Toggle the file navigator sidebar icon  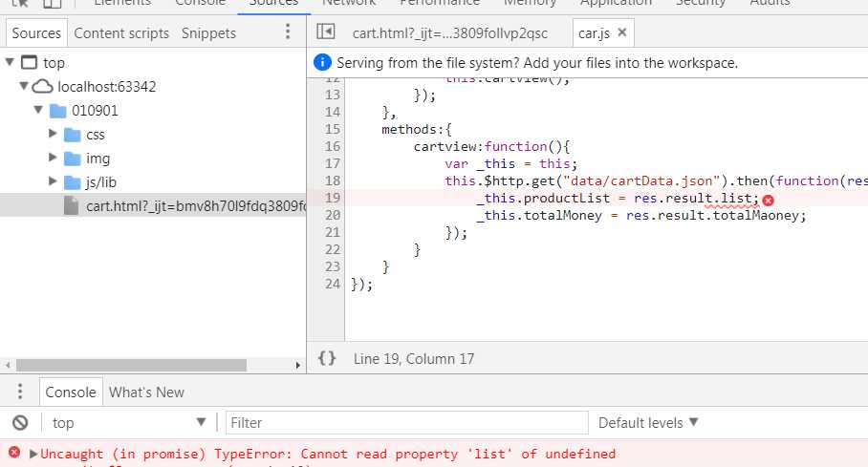325,32
